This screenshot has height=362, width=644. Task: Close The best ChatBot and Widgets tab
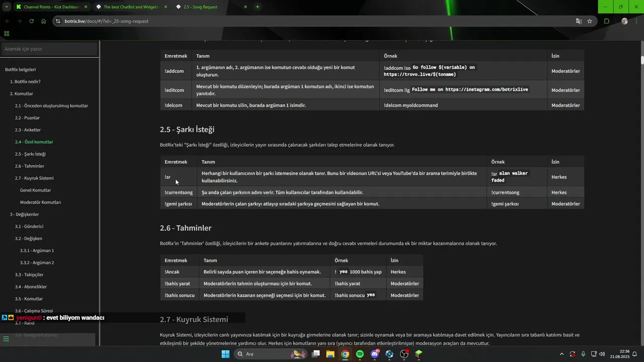click(x=166, y=7)
